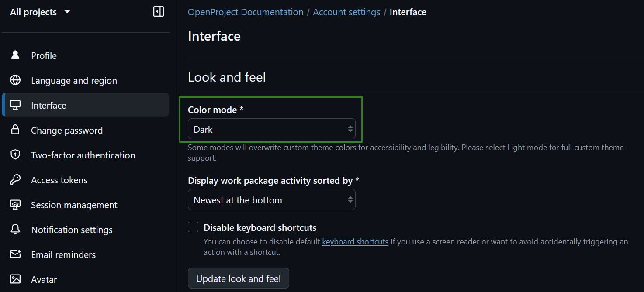Screen dimensions: 644x292
Task: Click the bell icon for Notification settings
Action: coord(15,229)
